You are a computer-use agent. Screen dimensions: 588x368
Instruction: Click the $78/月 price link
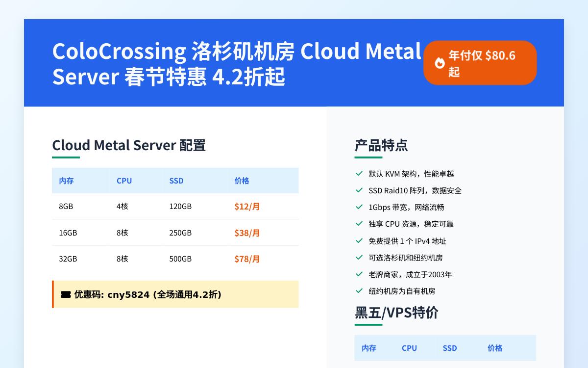(x=247, y=259)
